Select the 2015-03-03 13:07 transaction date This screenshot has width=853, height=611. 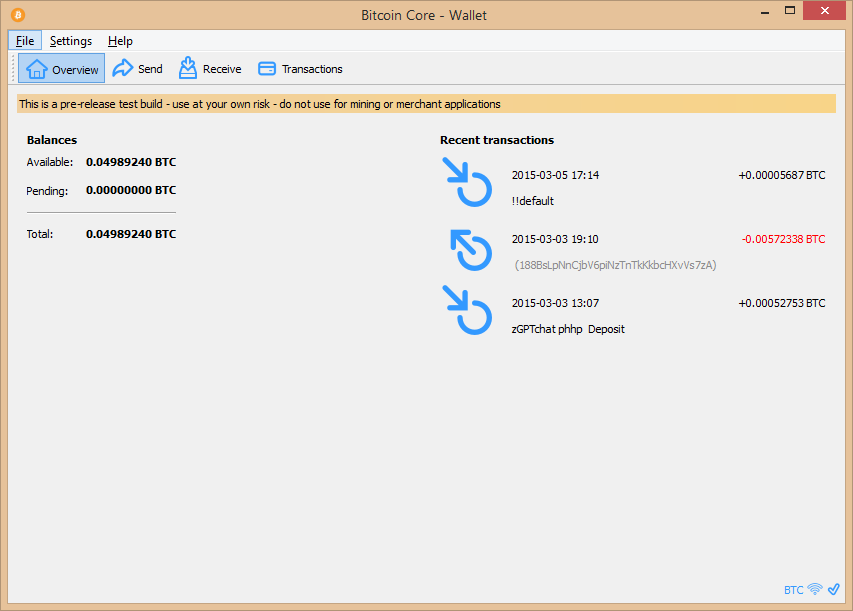555,303
